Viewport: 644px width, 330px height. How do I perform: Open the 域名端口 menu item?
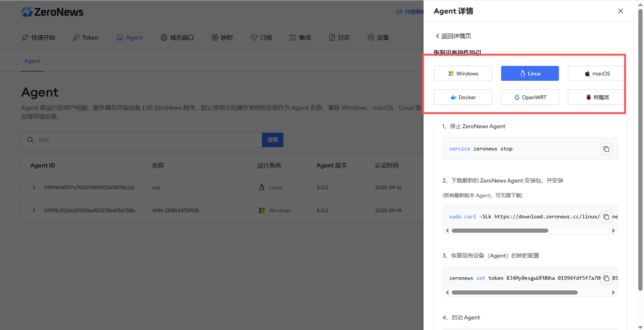177,38
